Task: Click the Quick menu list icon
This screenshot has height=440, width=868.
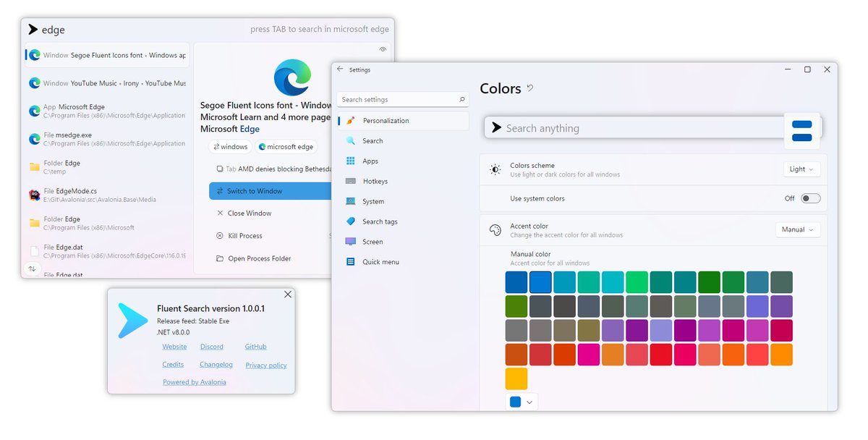Action: click(351, 262)
